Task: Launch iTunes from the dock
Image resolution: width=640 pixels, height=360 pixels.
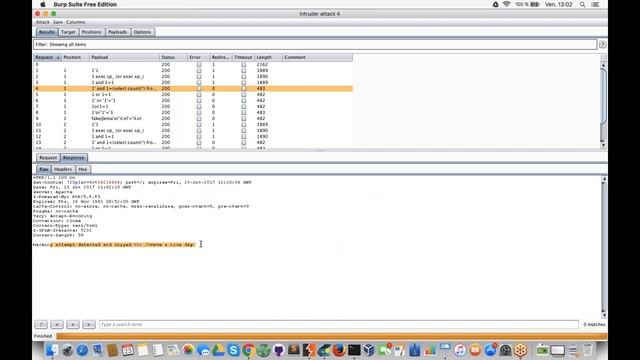Action: pyautogui.click(x=460, y=350)
